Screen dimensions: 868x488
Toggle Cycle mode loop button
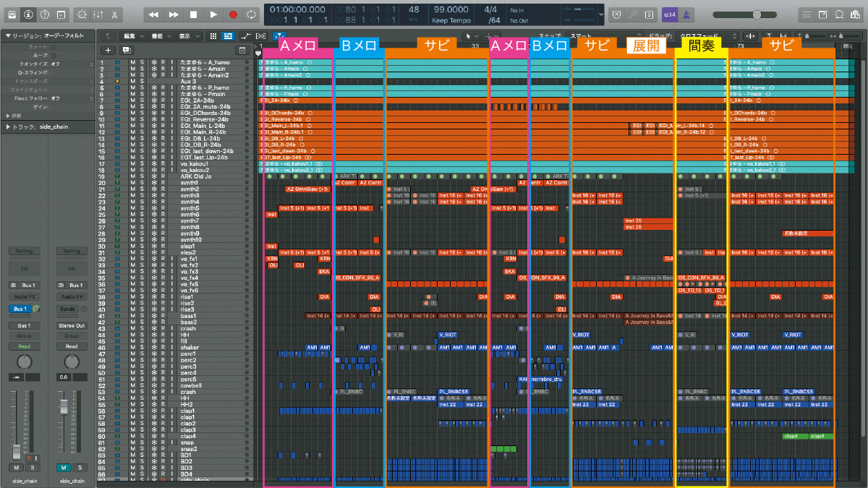pyautogui.click(x=252, y=14)
